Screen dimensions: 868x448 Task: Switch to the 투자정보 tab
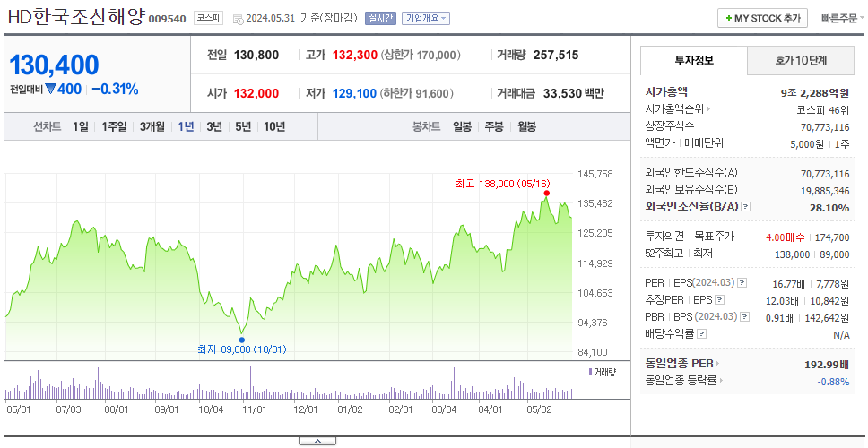694,60
